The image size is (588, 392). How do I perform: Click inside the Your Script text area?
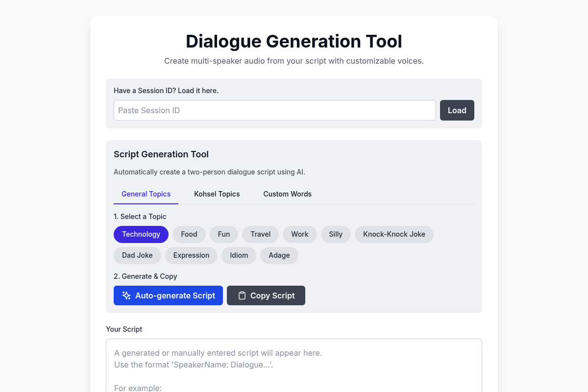(294, 365)
